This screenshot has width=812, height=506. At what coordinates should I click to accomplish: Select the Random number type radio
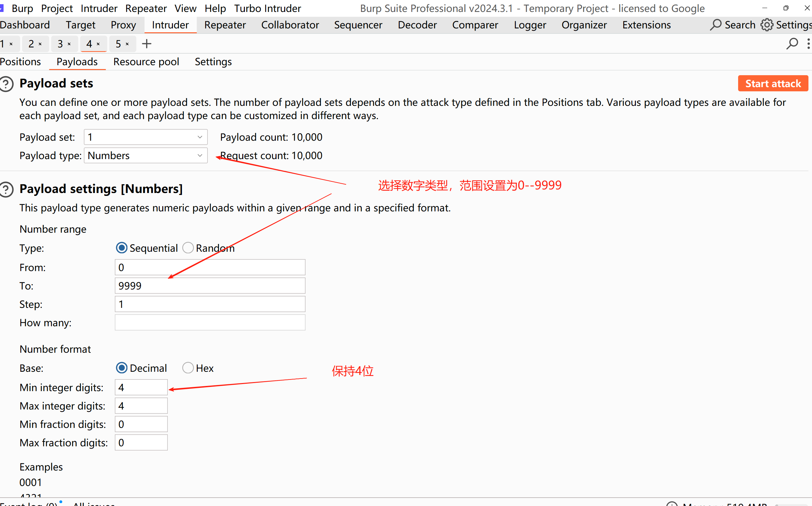(188, 248)
